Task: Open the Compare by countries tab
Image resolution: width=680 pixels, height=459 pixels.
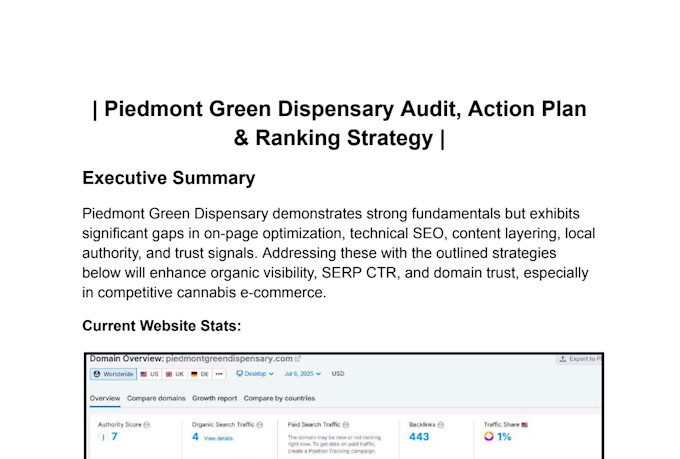Action: click(279, 398)
